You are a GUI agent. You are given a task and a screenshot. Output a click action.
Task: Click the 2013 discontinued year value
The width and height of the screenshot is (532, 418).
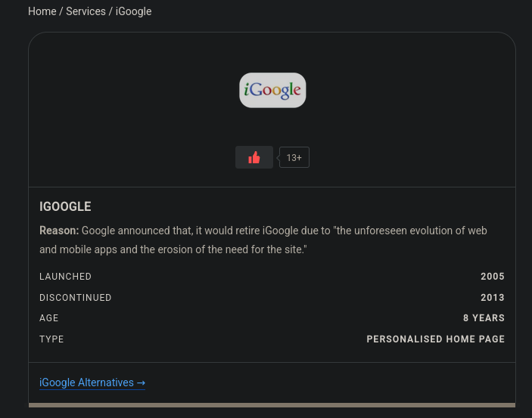(492, 298)
